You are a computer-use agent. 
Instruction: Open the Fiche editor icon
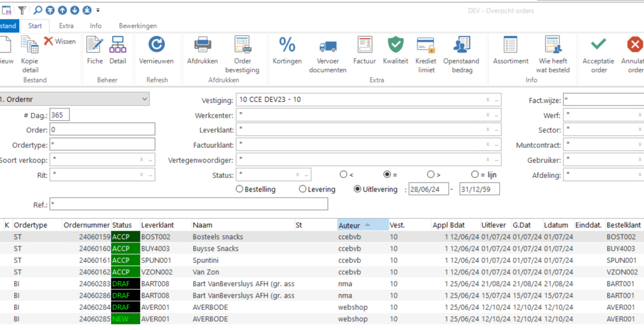point(95,45)
